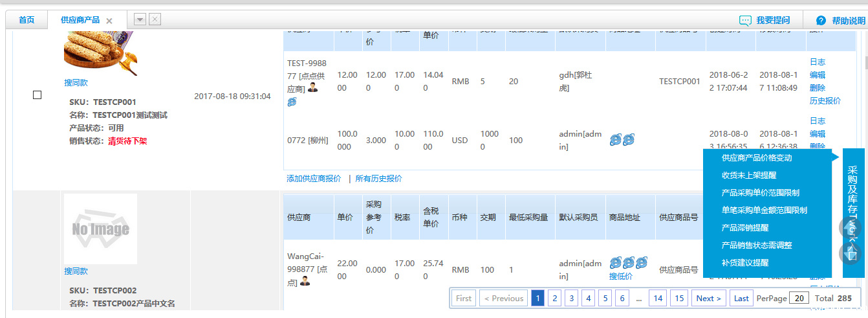Open the 帮助说明 help icon
Screen dimensions: 868x318
[x=821, y=21]
